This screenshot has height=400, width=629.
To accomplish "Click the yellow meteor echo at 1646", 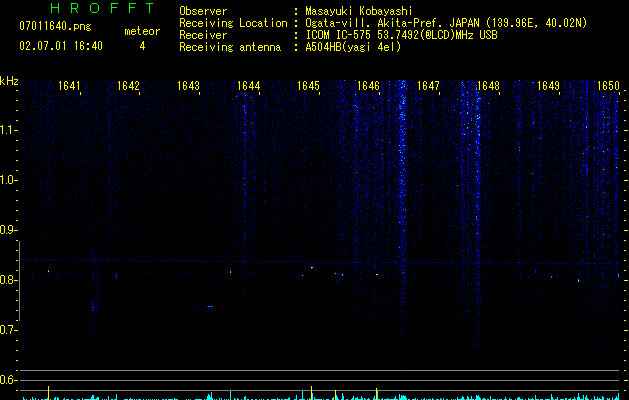I will pyautogui.click(x=377, y=274).
